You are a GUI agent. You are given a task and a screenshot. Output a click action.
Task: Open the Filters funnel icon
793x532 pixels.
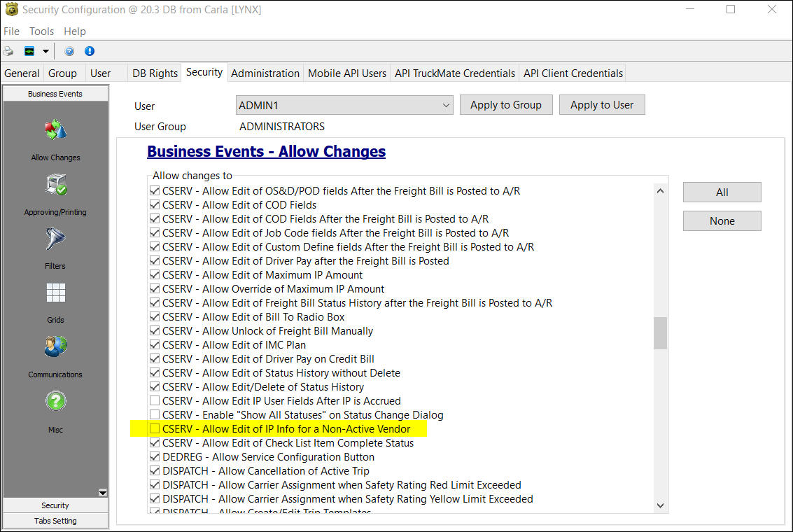(55, 239)
